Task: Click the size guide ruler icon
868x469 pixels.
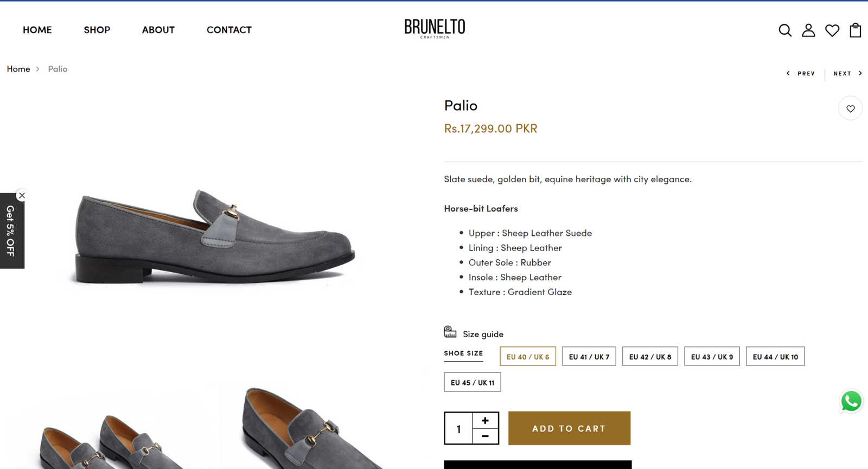Action: (450, 332)
